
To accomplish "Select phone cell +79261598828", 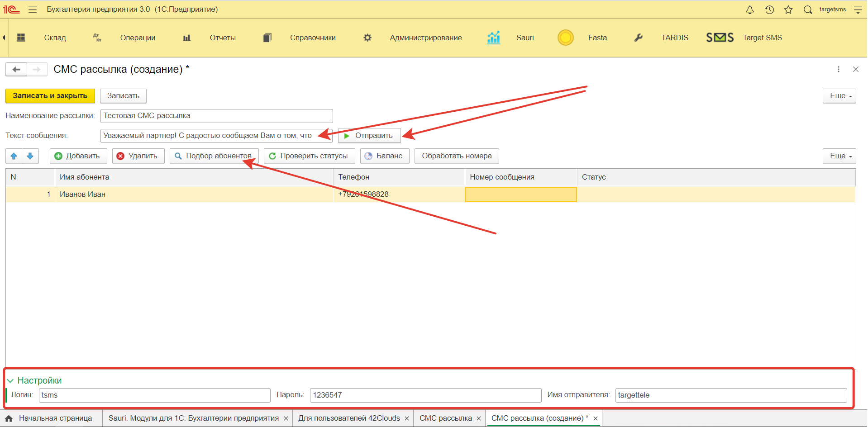I will click(x=399, y=195).
